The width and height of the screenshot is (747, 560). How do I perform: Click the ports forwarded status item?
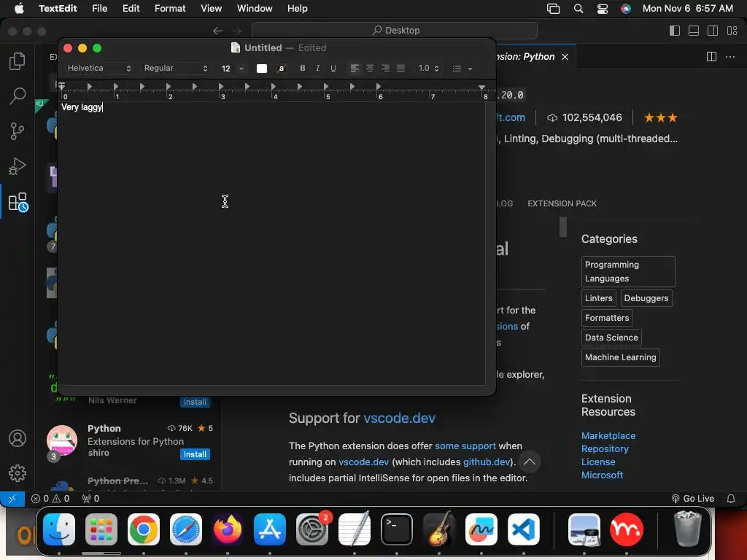[x=90, y=499]
